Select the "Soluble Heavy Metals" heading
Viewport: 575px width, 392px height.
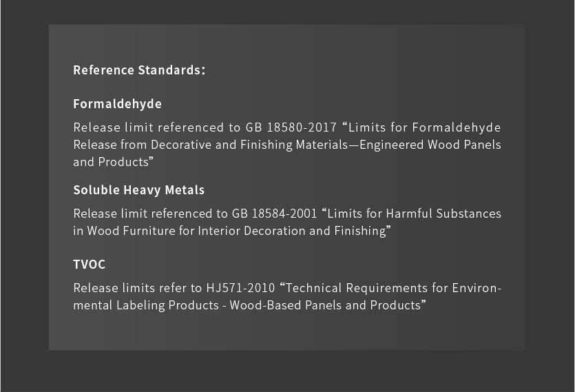coord(138,190)
